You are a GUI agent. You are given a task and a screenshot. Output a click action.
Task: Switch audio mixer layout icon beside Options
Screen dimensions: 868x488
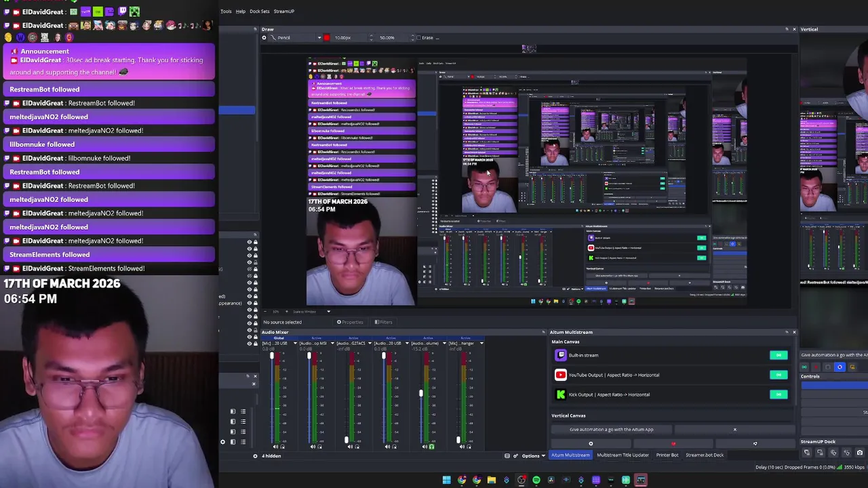[x=507, y=456]
